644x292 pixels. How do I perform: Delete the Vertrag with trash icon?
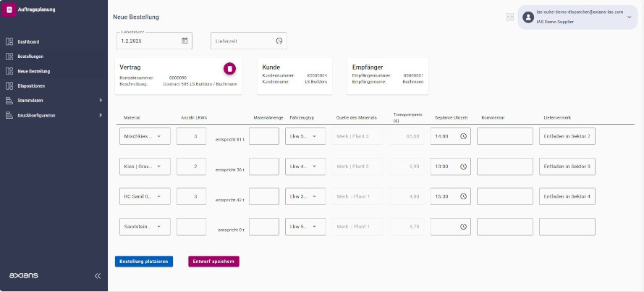[229, 68]
